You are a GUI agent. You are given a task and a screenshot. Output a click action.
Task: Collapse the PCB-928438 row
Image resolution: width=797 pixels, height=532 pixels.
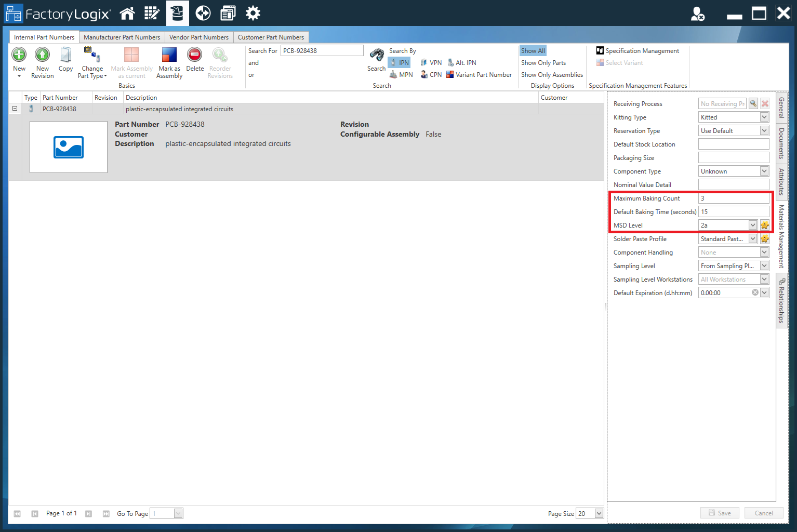click(15, 109)
